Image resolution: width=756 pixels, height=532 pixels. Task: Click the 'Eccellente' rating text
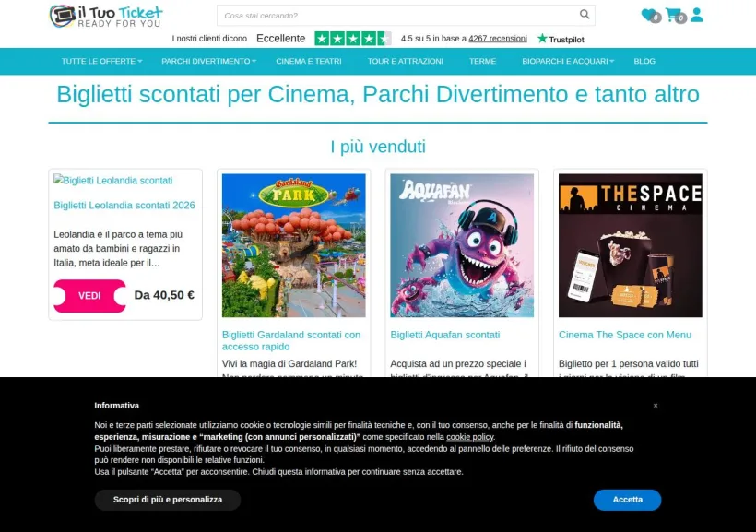click(280, 39)
